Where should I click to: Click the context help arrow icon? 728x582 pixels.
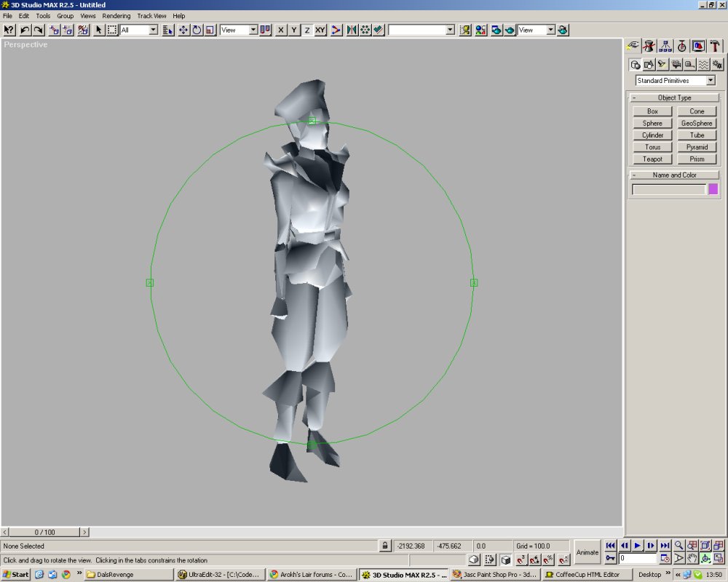[x=9, y=30]
